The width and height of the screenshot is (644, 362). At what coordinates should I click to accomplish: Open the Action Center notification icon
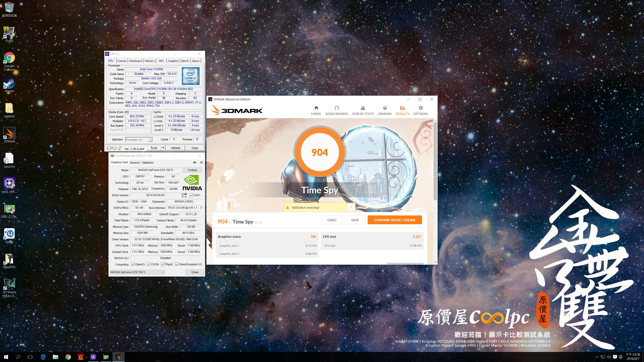(615, 357)
